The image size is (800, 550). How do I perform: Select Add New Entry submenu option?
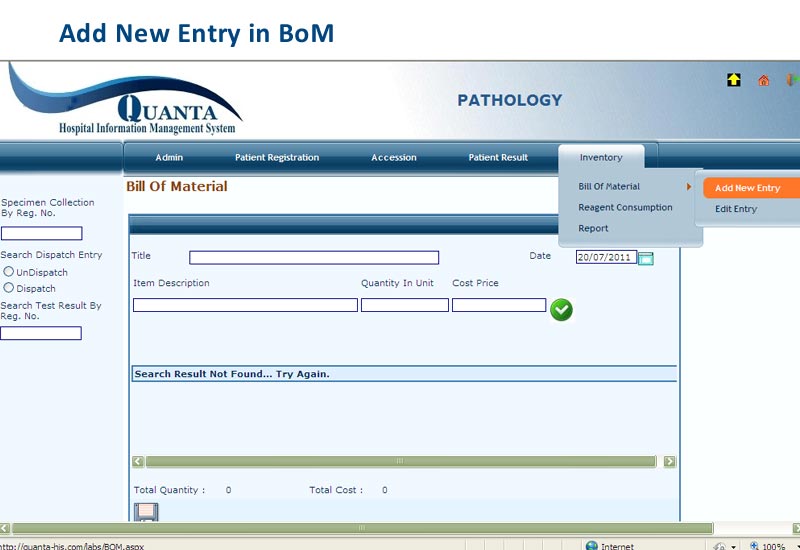coord(751,188)
